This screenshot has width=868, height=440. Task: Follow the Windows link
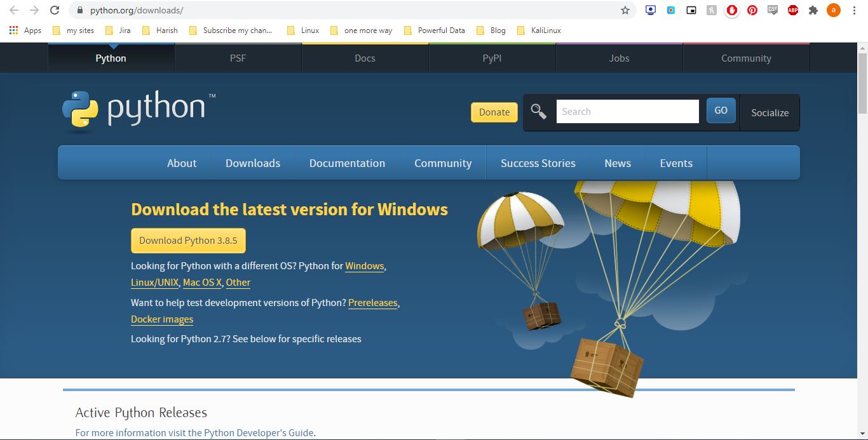pyautogui.click(x=365, y=266)
